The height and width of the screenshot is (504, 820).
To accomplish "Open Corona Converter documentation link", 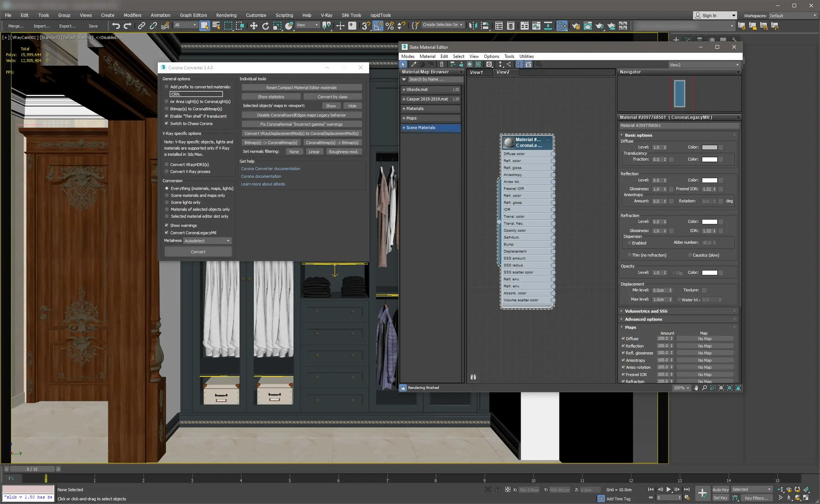I will click(270, 169).
